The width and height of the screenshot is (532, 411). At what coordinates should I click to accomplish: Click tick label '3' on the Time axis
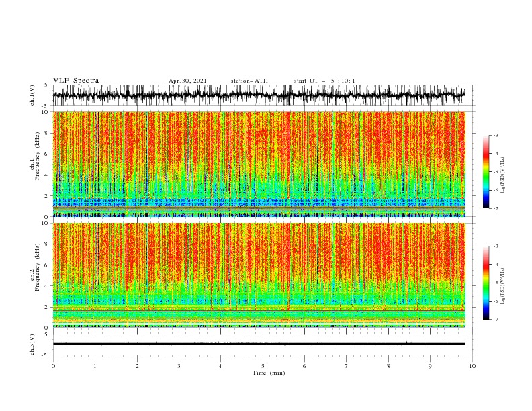click(x=179, y=366)
